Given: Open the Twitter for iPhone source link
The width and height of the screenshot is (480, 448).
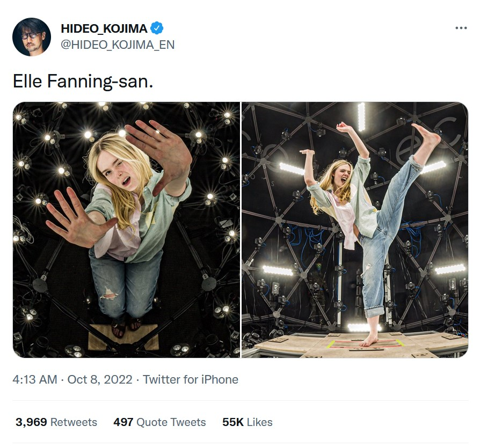Looking at the screenshot, I should pyautogui.click(x=191, y=379).
